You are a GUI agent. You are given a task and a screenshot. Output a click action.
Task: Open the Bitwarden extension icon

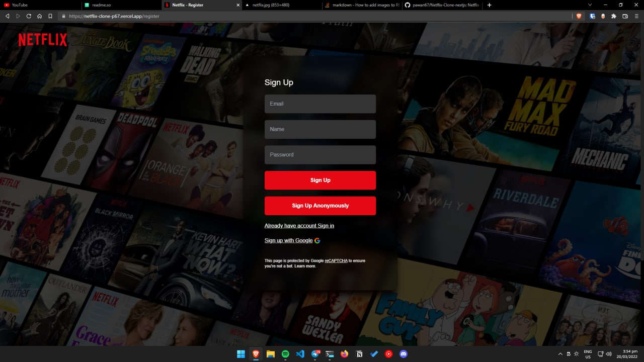coord(593,16)
